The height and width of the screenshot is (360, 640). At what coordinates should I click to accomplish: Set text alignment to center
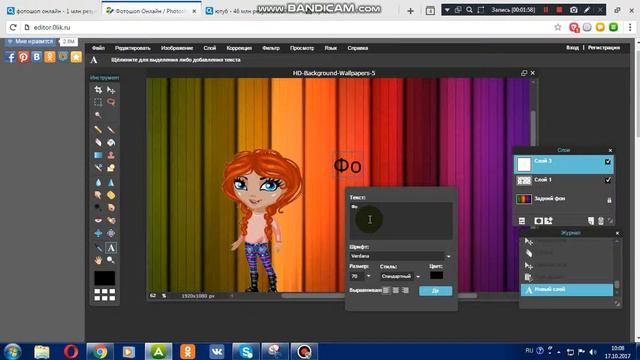tap(396, 290)
